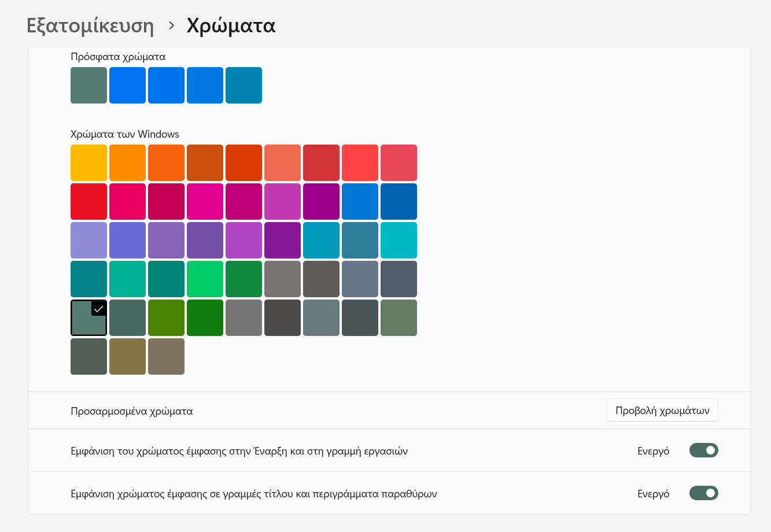Screen dimensions: 771x532
Task: Pick the taupe swatch, third in last row
Action: pyautogui.click(x=166, y=356)
